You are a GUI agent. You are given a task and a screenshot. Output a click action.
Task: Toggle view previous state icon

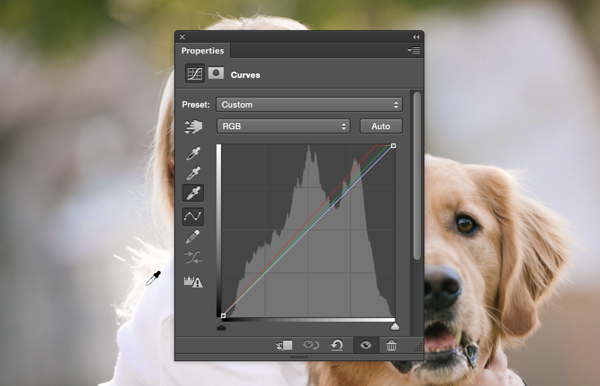click(x=311, y=345)
